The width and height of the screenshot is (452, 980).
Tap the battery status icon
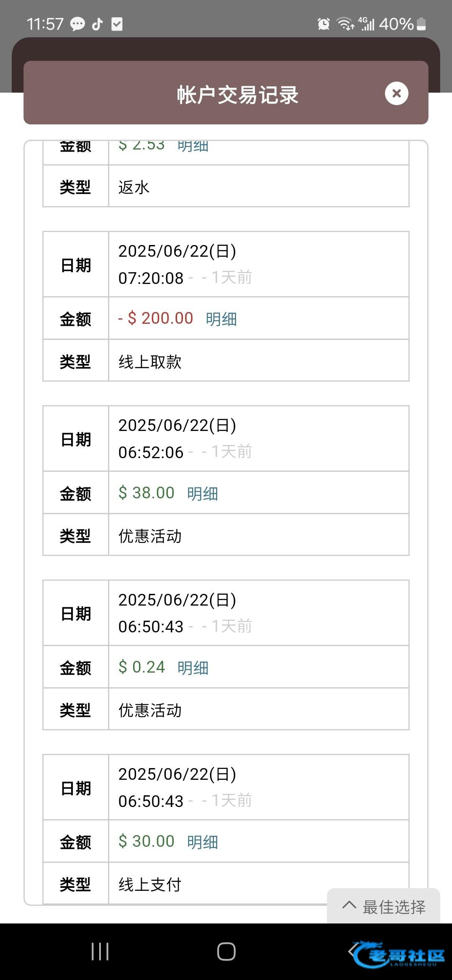pos(421,24)
